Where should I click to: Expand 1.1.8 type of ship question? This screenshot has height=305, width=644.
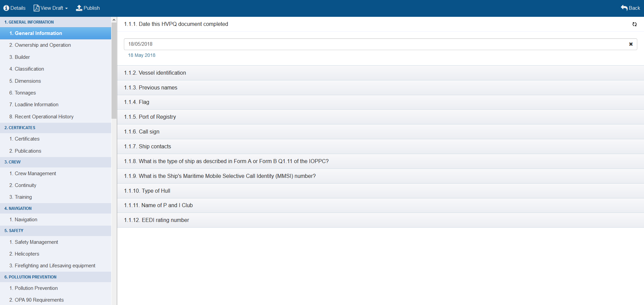380,161
